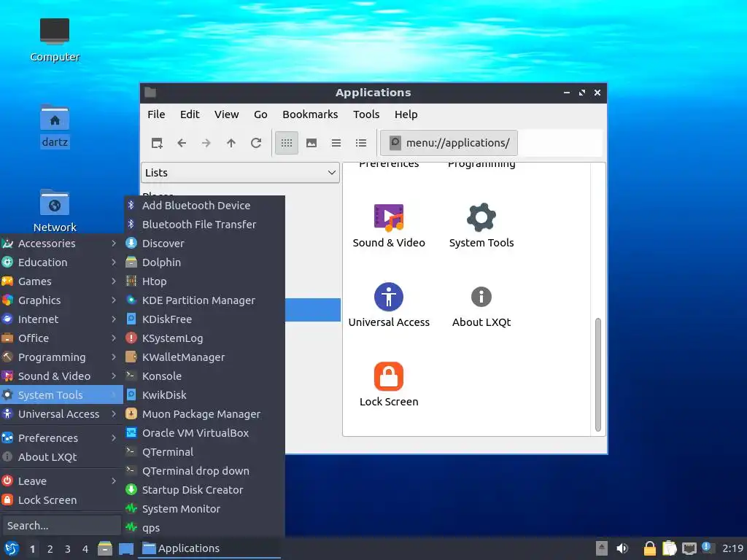Go forward using the right arrow button

pos(206,143)
